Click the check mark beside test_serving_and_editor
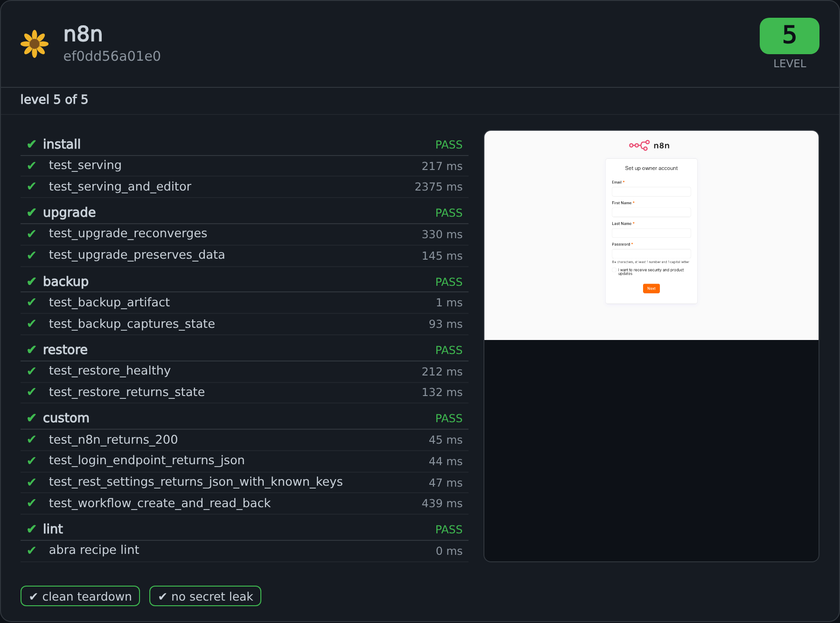 31,186
